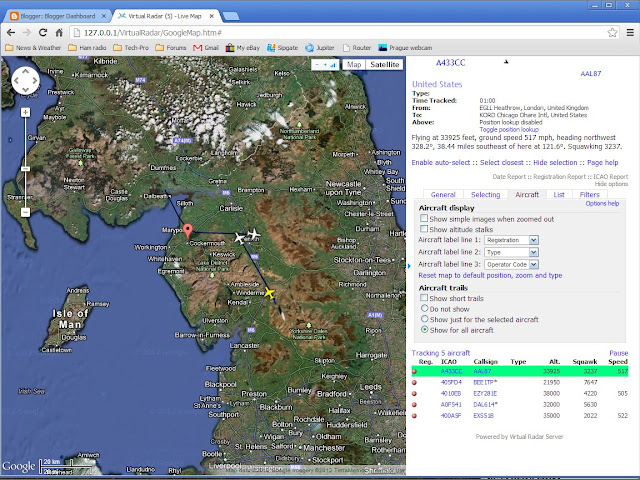Open the Sipgate bookmark

pos(282,48)
